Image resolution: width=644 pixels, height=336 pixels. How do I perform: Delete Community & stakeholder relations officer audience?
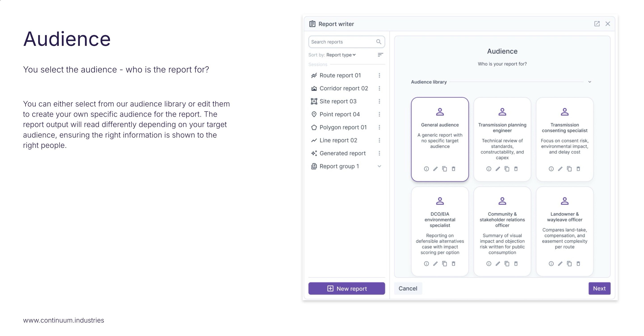(x=516, y=264)
